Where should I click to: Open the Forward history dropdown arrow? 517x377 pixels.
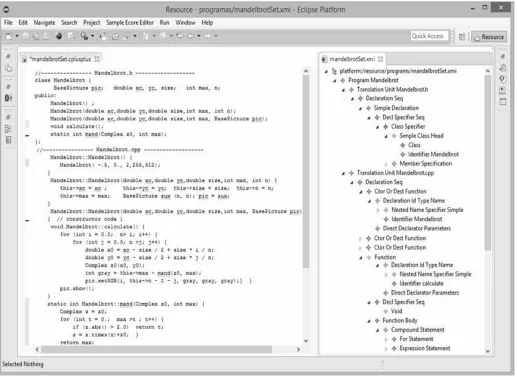click(216, 36)
